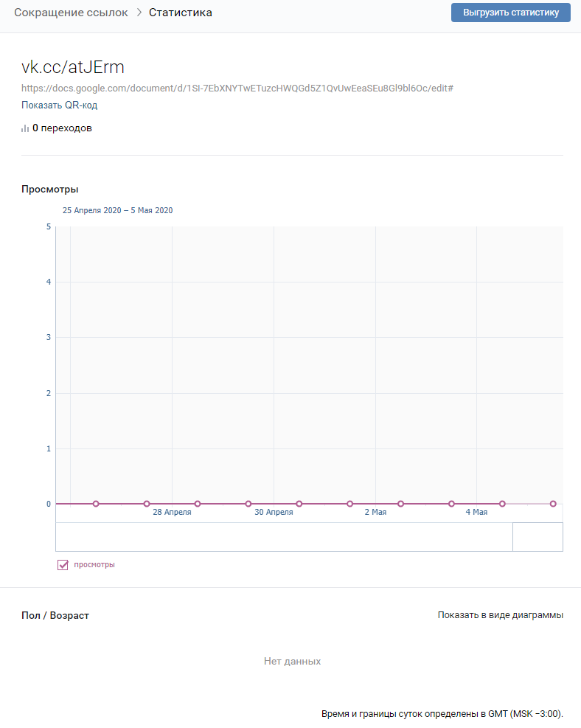Click the "Просмотры" chart heading

point(50,190)
